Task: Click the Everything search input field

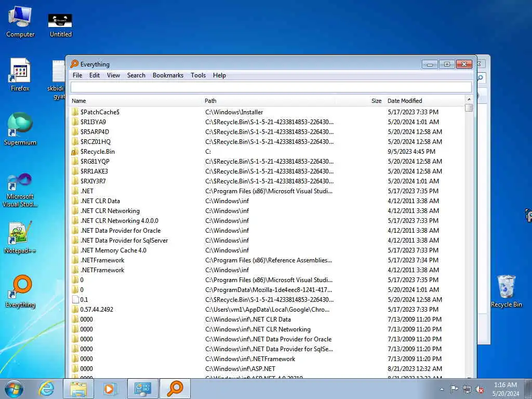Action: click(271, 87)
